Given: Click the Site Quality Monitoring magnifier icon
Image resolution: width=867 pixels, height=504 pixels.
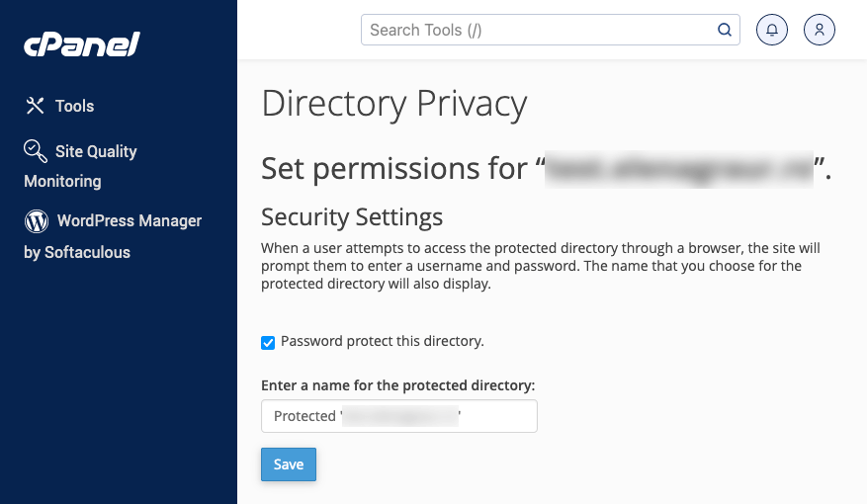Looking at the screenshot, I should coord(36,151).
